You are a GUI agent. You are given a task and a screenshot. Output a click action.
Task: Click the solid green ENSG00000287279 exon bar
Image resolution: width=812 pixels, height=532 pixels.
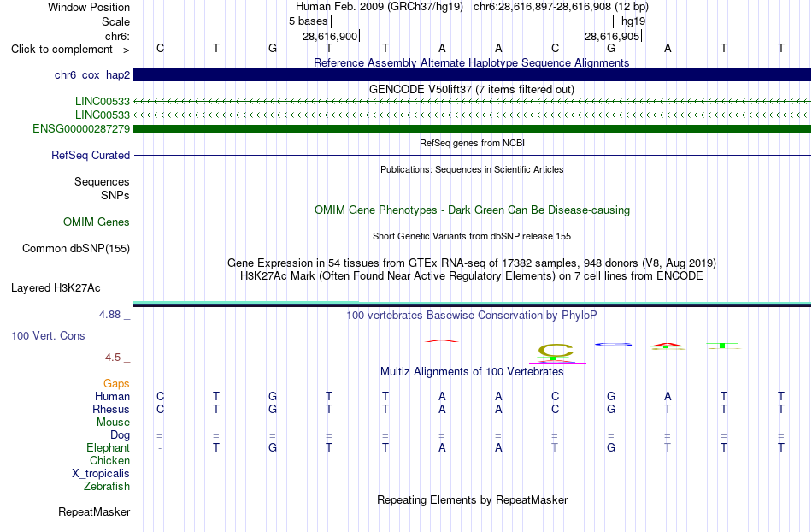tap(472, 128)
